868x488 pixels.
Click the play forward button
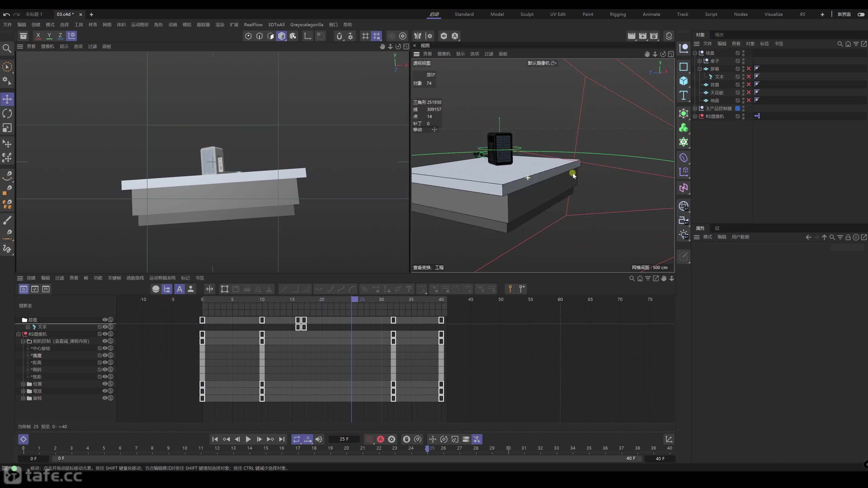pos(248,439)
